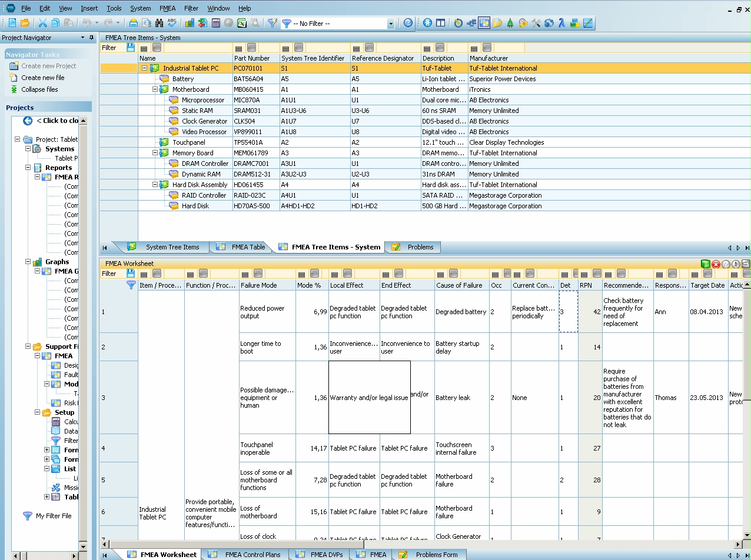Open the FMEA menu

click(x=167, y=8)
